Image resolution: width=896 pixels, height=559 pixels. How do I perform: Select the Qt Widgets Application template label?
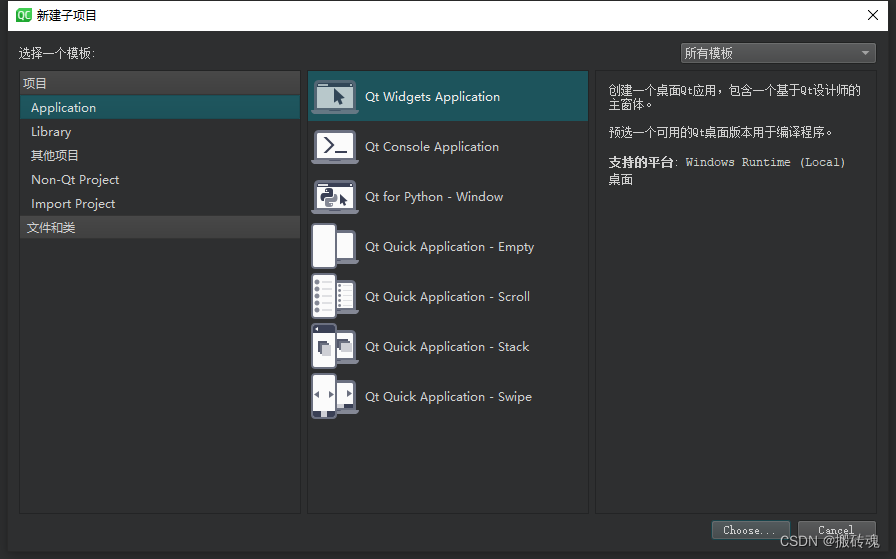[x=433, y=97]
